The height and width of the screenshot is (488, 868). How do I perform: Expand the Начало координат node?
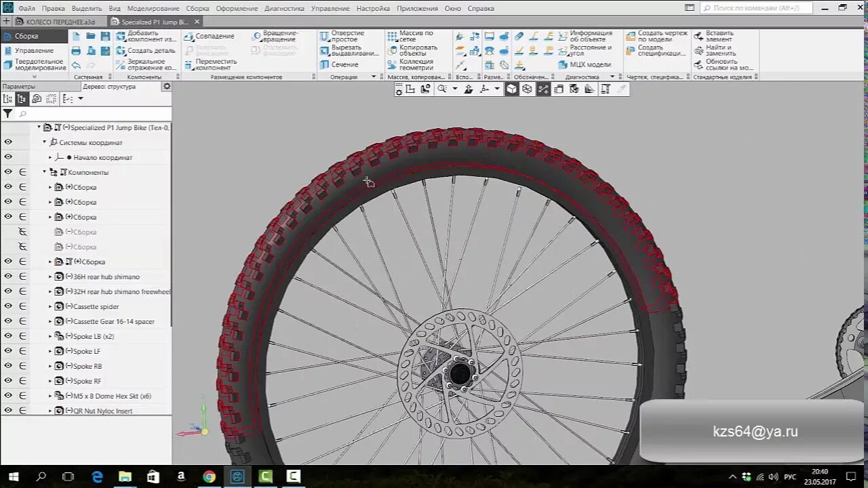pos(50,157)
